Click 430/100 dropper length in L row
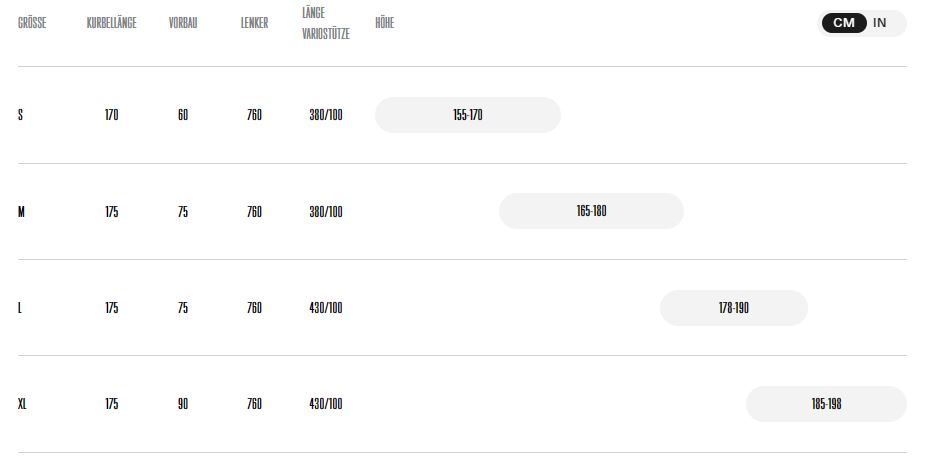This screenshot has width=931, height=467. 326,308
